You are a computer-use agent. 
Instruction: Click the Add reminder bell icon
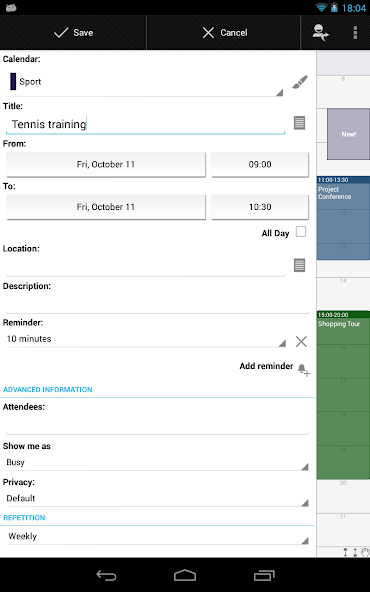(304, 369)
